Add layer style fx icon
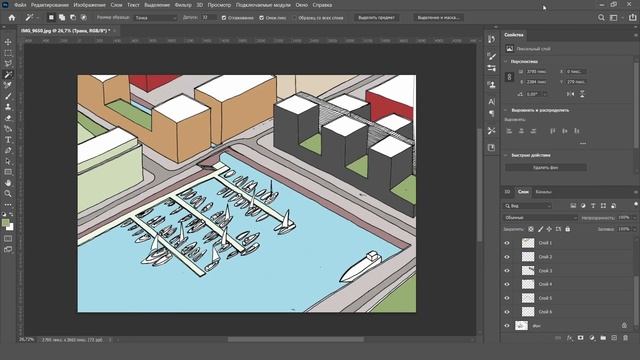The image size is (640, 360). (x=570, y=338)
